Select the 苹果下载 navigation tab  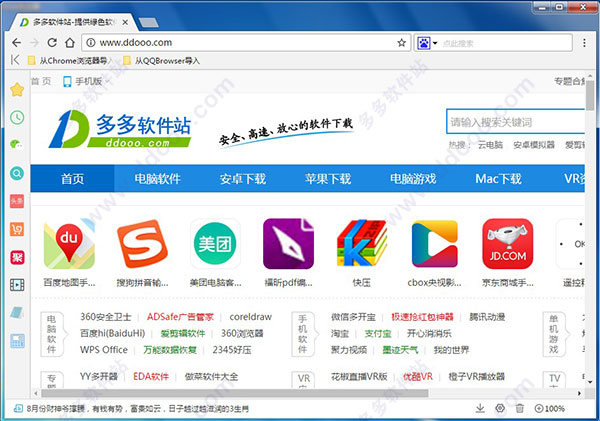coord(328,179)
